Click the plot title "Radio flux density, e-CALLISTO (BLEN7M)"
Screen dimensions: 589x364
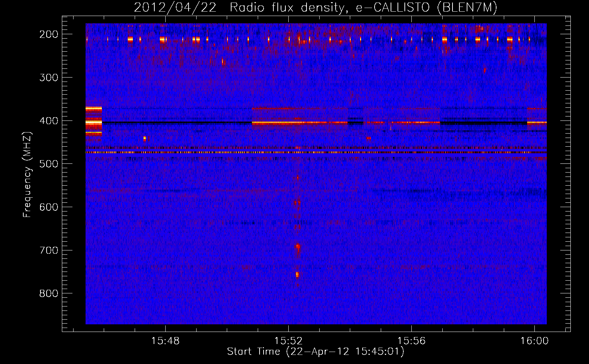tap(363, 8)
